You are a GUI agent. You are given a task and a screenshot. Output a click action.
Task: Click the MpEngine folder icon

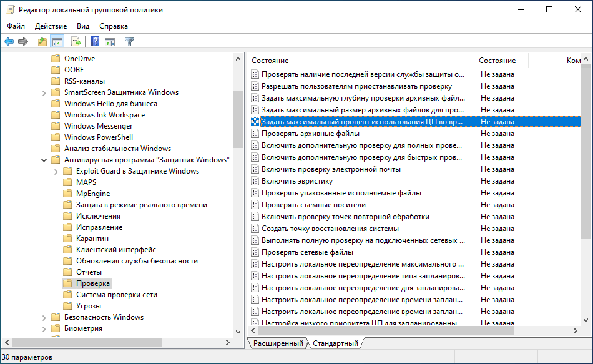[x=67, y=194]
